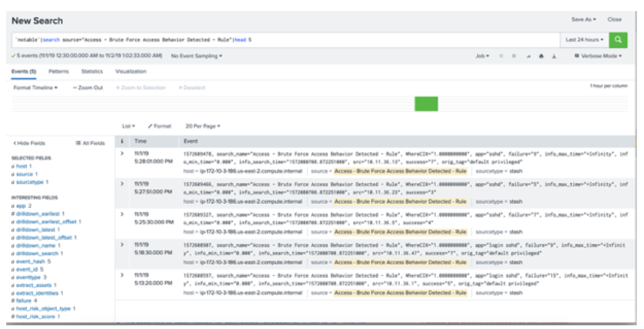Open the List view dropdown
The width and height of the screenshot is (644, 329).
coord(129,126)
